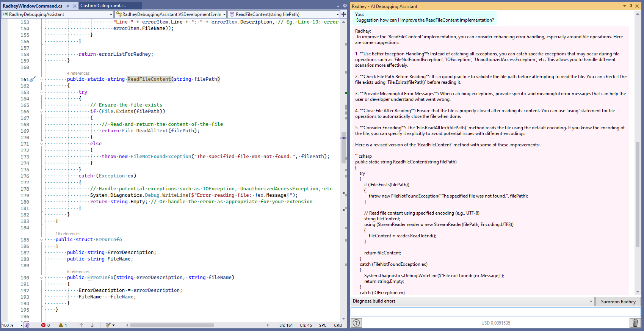This screenshot has height=331, width=644.
Task: Click the trash icon to clear chat
Action: (x=635, y=323)
